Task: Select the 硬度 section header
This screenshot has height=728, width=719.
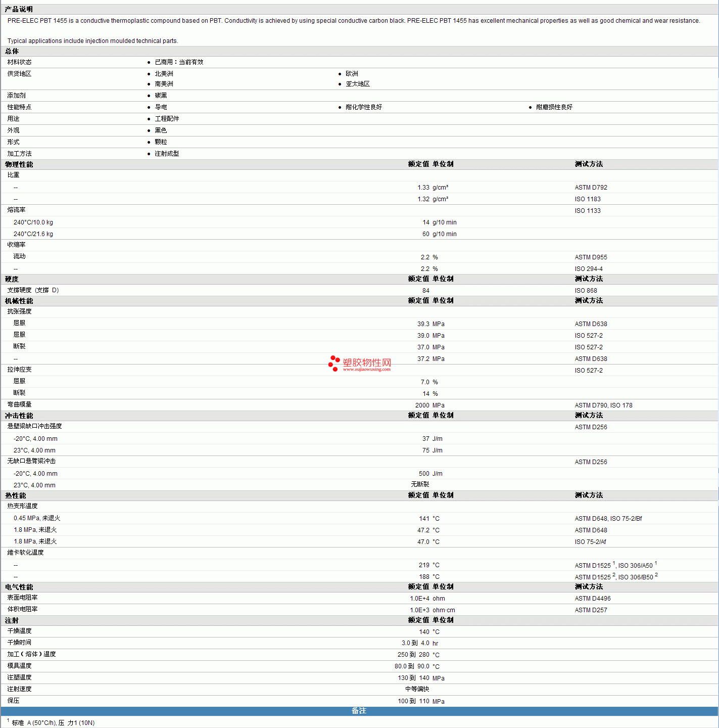Action: coord(12,279)
